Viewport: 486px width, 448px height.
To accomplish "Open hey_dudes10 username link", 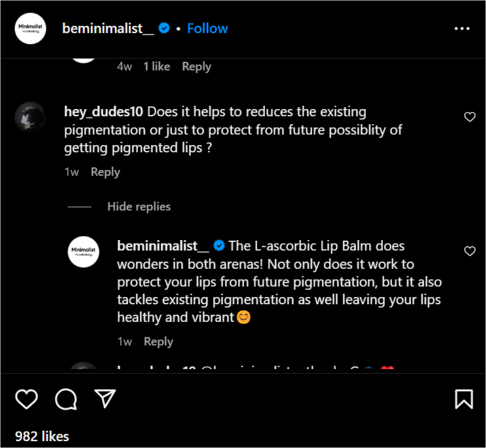I will (103, 111).
